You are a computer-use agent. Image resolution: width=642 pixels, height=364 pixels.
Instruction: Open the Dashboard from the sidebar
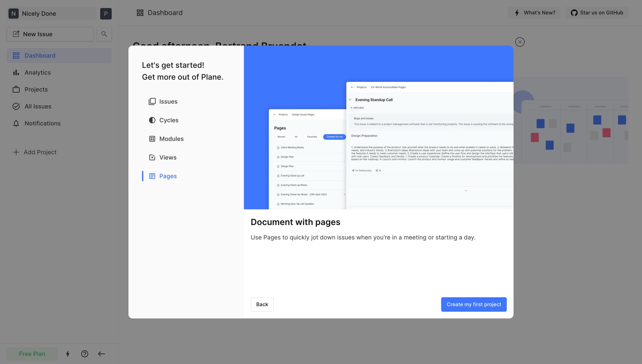point(40,55)
